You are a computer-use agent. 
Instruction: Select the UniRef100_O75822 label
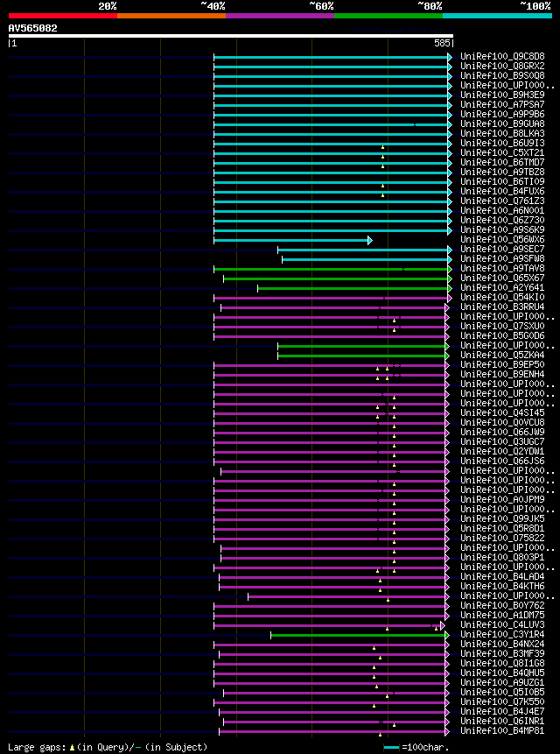[502, 537]
